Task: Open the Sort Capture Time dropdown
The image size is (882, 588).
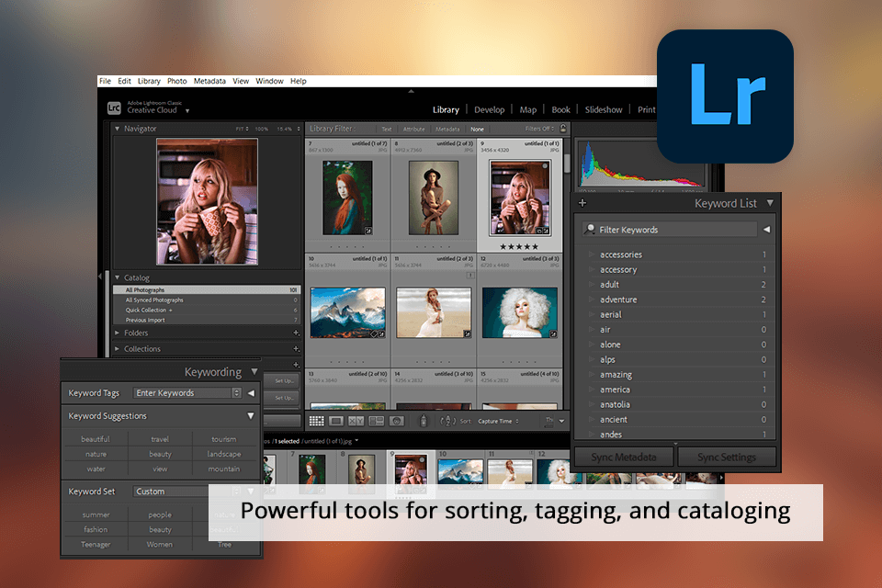Action: pos(498,421)
